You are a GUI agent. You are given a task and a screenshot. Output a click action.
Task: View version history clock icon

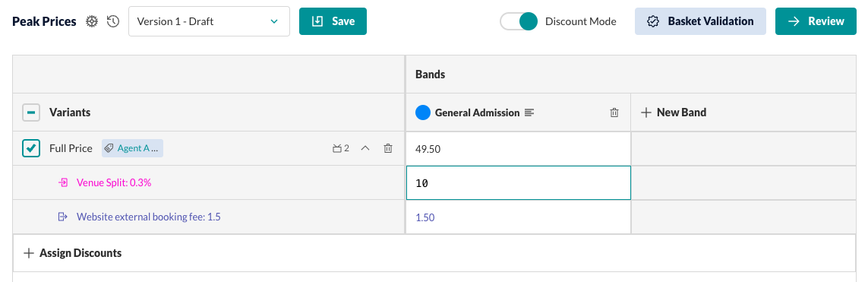pos(113,21)
